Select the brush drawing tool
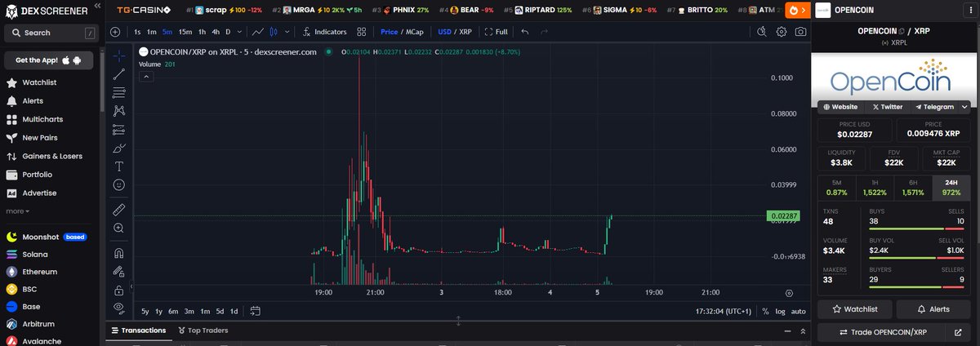This screenshot has width=980, height=346. [119, 148]
